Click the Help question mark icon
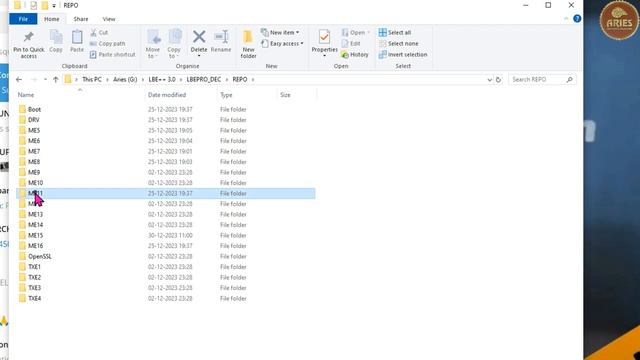The height and width of the screenshot is (360, 640). coord(577,19)
